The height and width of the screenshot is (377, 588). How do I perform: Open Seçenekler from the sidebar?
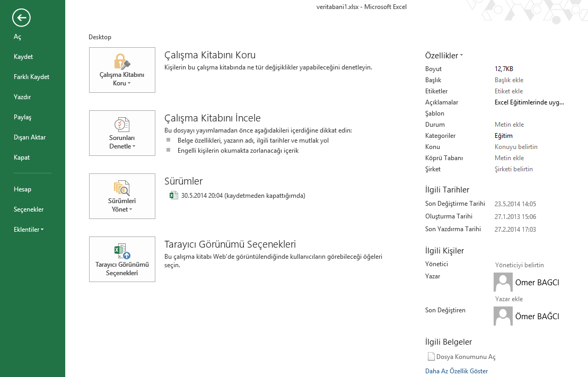(x=29, y=209)
